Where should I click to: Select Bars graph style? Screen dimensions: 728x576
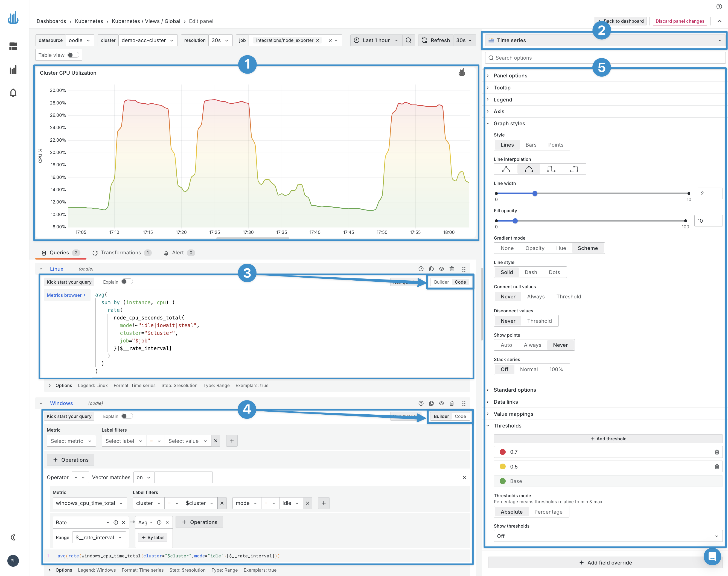click(531, 145)
